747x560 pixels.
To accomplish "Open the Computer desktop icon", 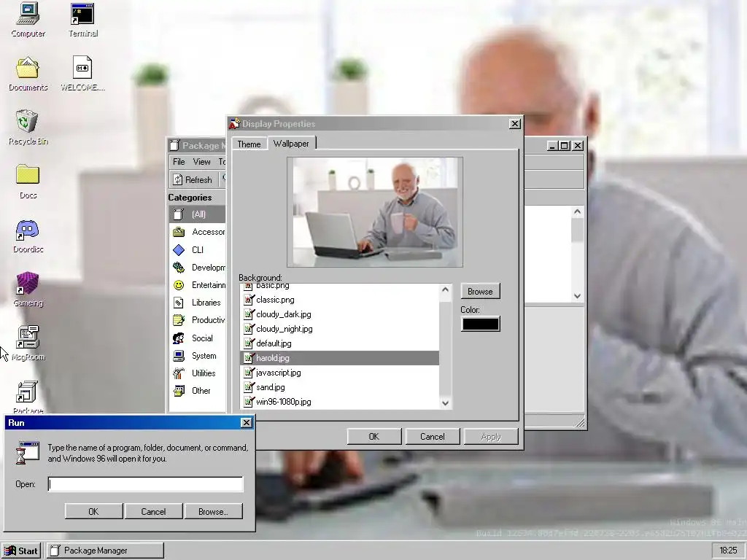I will 28,20.
